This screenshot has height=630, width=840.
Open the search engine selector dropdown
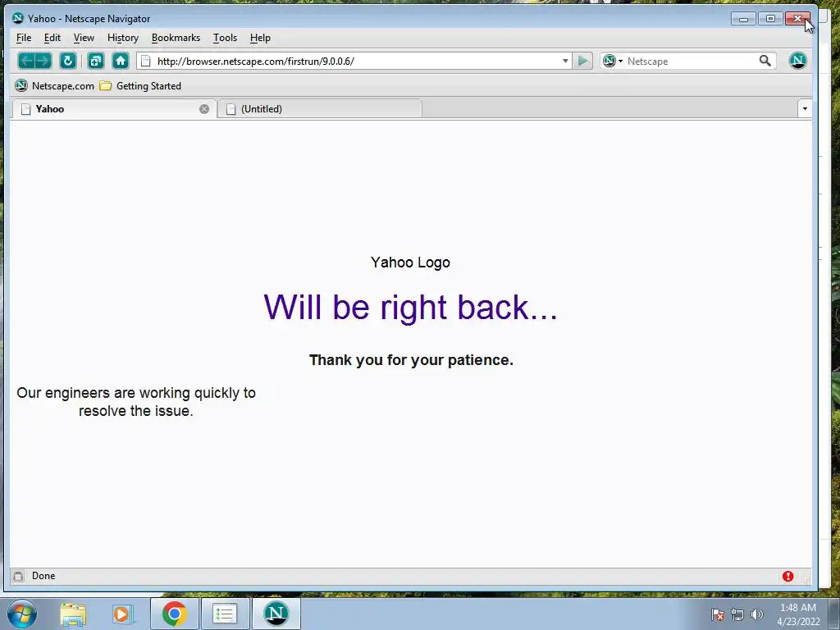[x=612, y=61]
